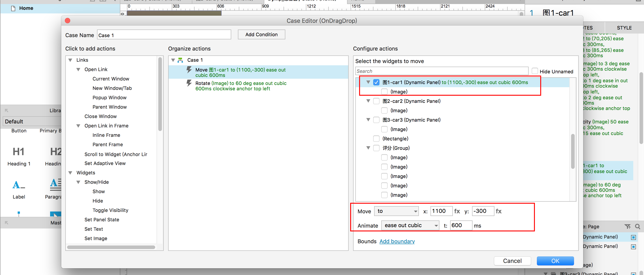Click the search magnifier in Outline panel
644x275 pixels.
(x=637, y=226)
